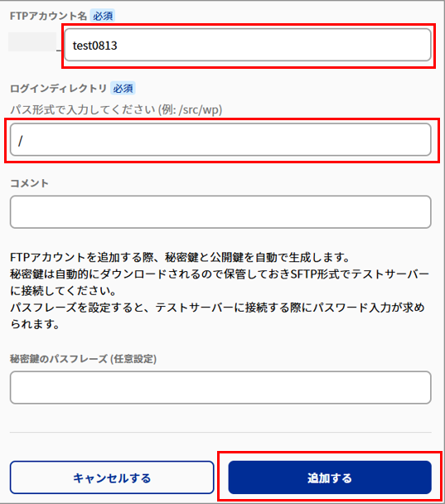Focus the ログインディレクトリ path input field
445x504 pixels.
pyautogui.click(x=220, y=140)
